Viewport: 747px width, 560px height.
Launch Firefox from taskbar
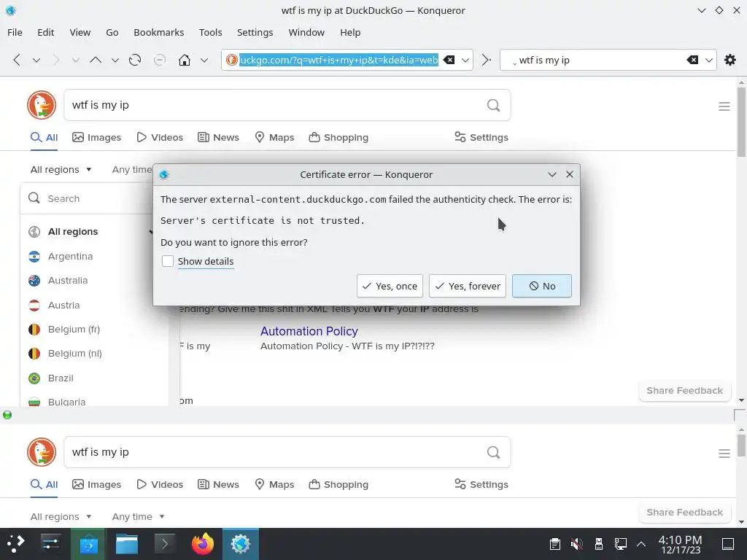tap(203, 543)
